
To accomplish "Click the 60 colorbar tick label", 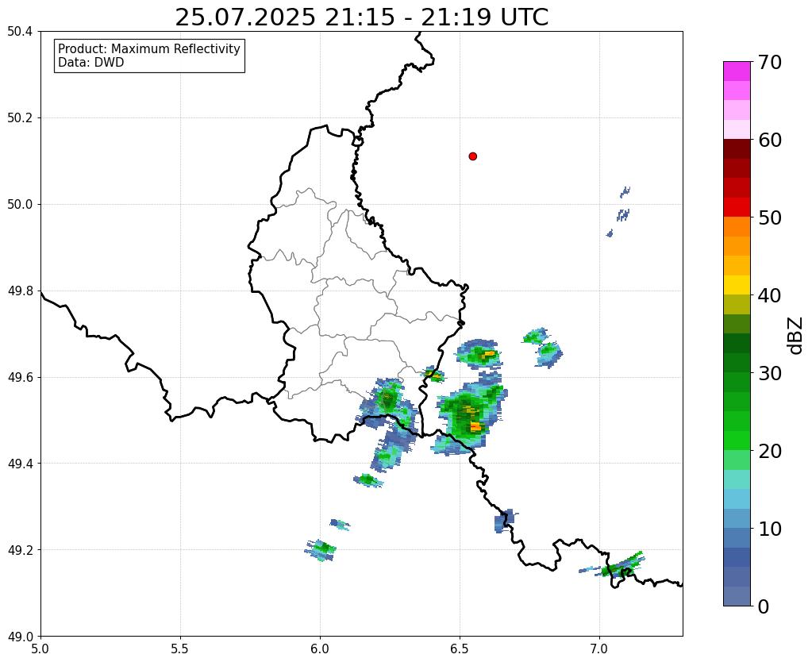I will 770,140.
